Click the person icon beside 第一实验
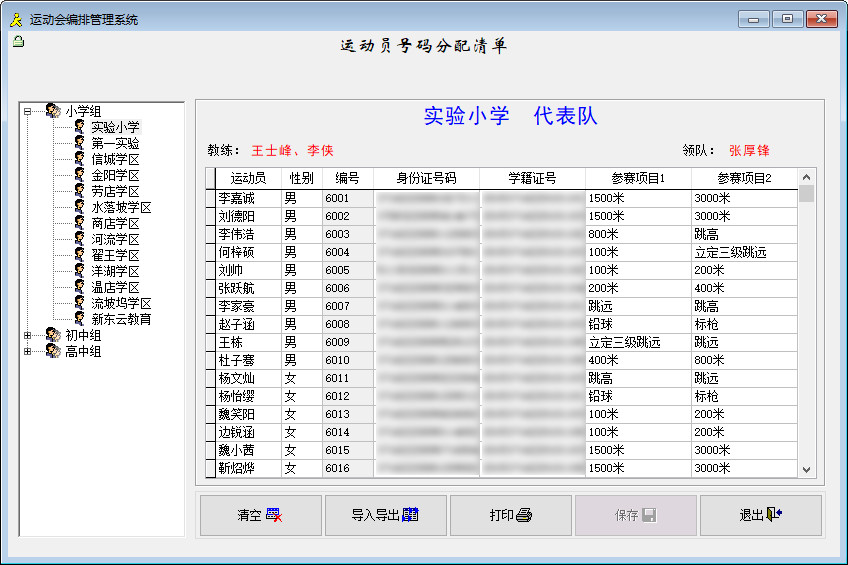The width and height of the screenshot is (848, 565). point(80,143)
